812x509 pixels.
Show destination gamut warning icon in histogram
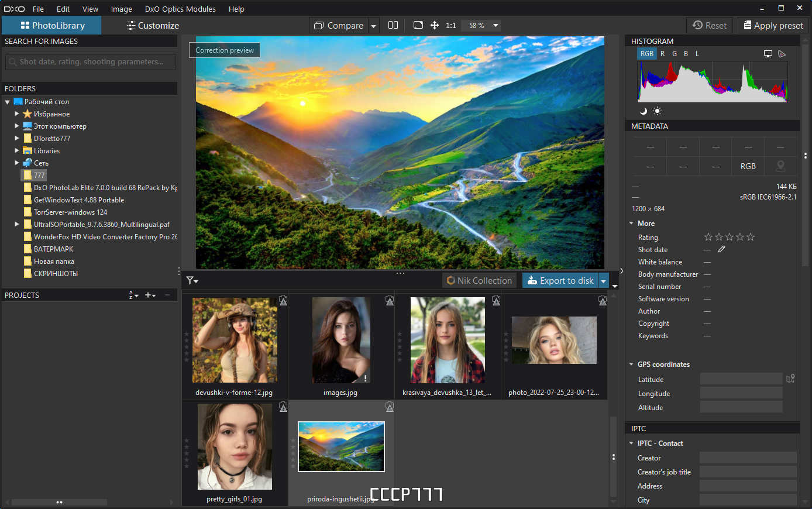click(782, 54)
